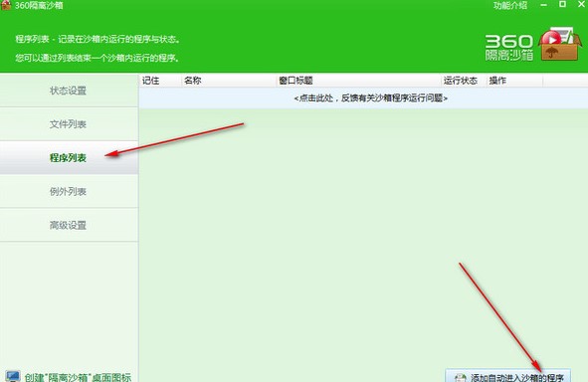Sort by the 窗口标题 column header

[x=359, y=81]
